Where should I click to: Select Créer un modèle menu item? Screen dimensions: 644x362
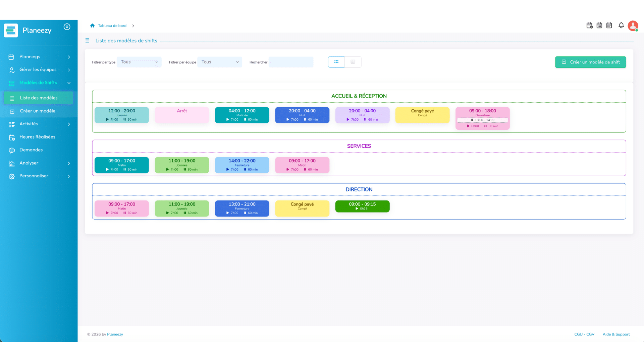38,111
